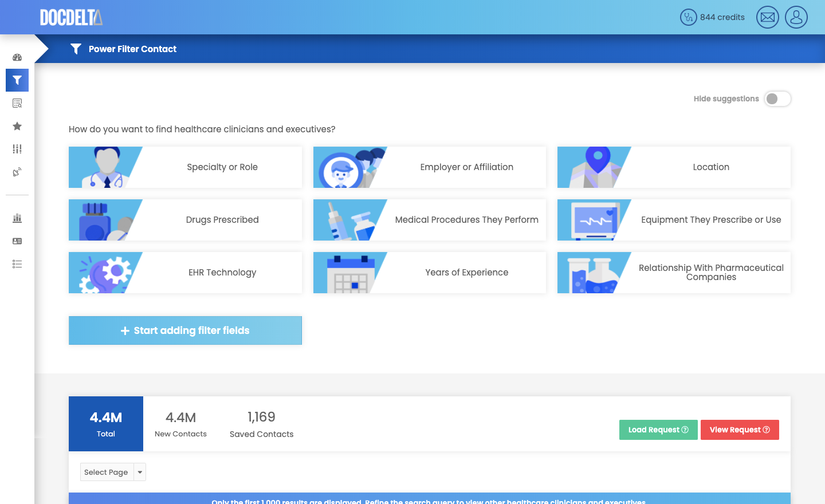Switch to the Saved Contacts tab
The image size is (825, 504).
pyautogui.click(x=261, y=424)
